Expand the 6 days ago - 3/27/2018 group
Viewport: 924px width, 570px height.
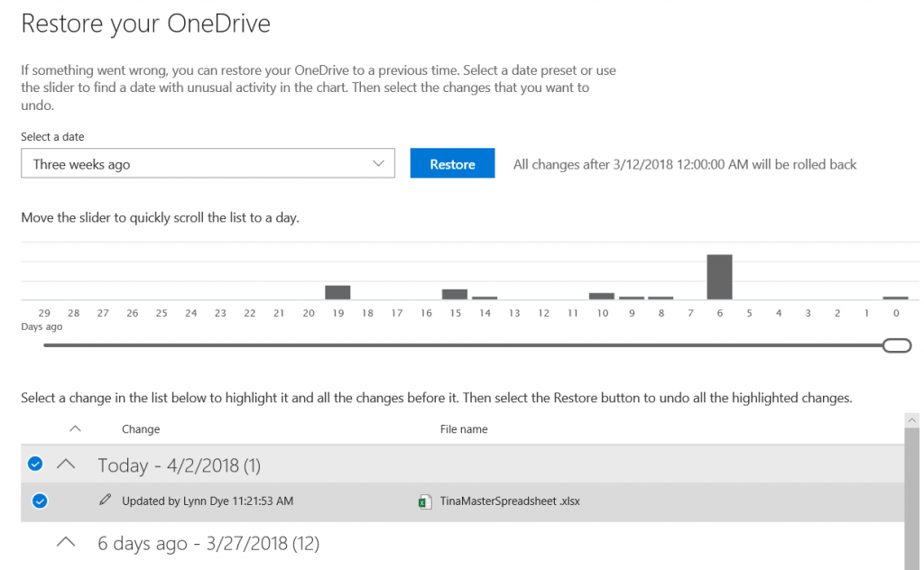click(x=64, y=541)
